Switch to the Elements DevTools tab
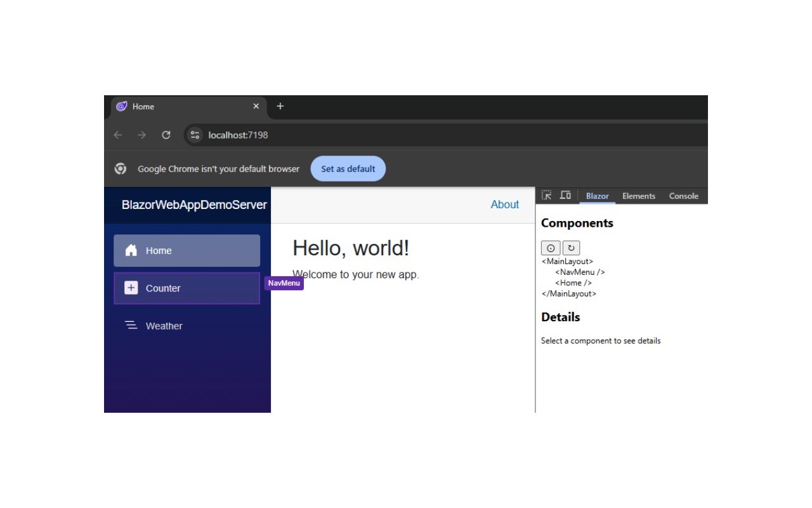This screenshot has height=508, width=812. pyautogui.click(x=639, y=196)
